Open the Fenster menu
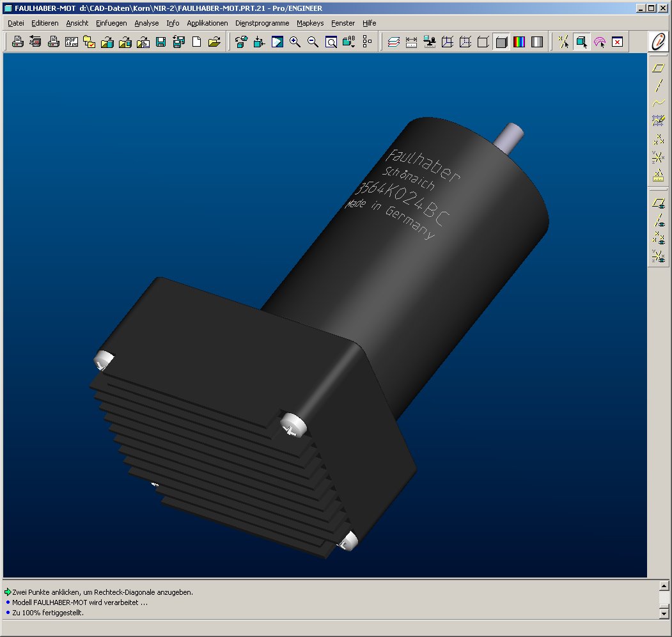672x637 pixels. pyautogui.click(x=343, y=23)
